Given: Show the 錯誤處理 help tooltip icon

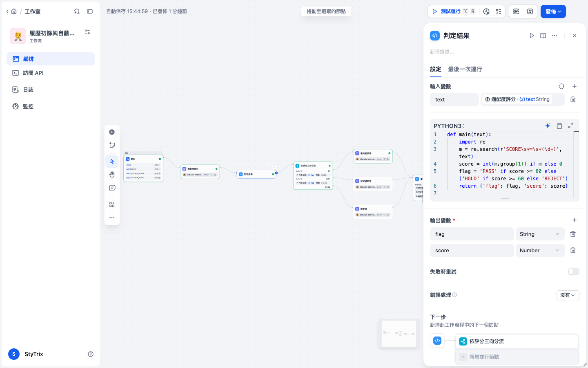Looking at the screenshot, I should click(454, 295).
